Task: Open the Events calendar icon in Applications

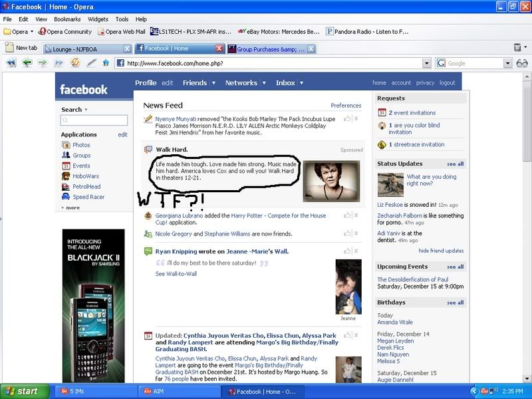Action: (66, 166)
